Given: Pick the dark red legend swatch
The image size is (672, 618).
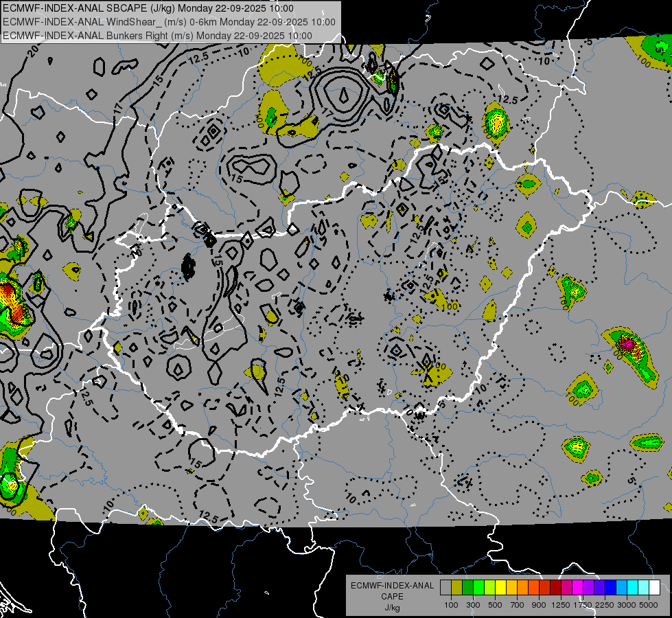Looking at the screenshot, I should [x=555, y=588].
